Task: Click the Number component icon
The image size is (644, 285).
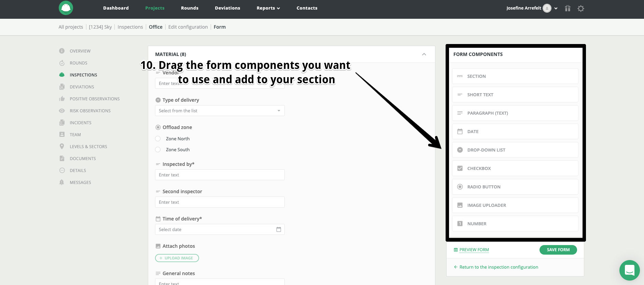Action: tap(460, 224)
